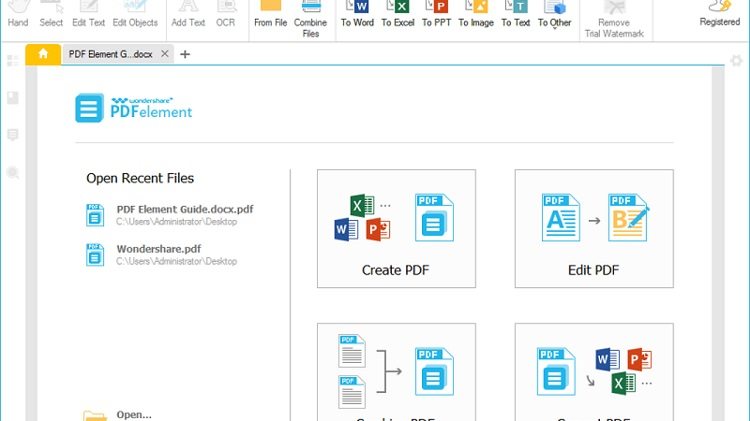
Task: Click the PDFelement logo
Action: pyautogui.click(x=133, y=108)
